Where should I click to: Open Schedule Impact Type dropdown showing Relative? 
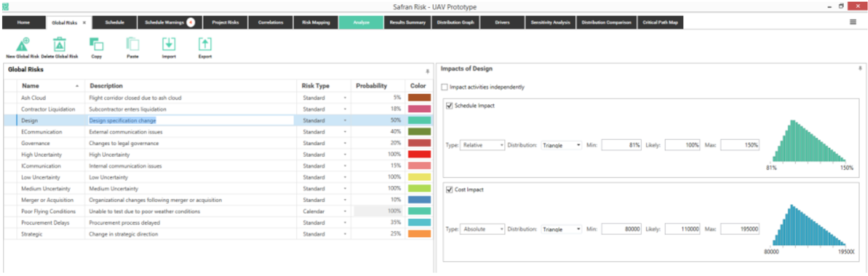pos(482,145)
